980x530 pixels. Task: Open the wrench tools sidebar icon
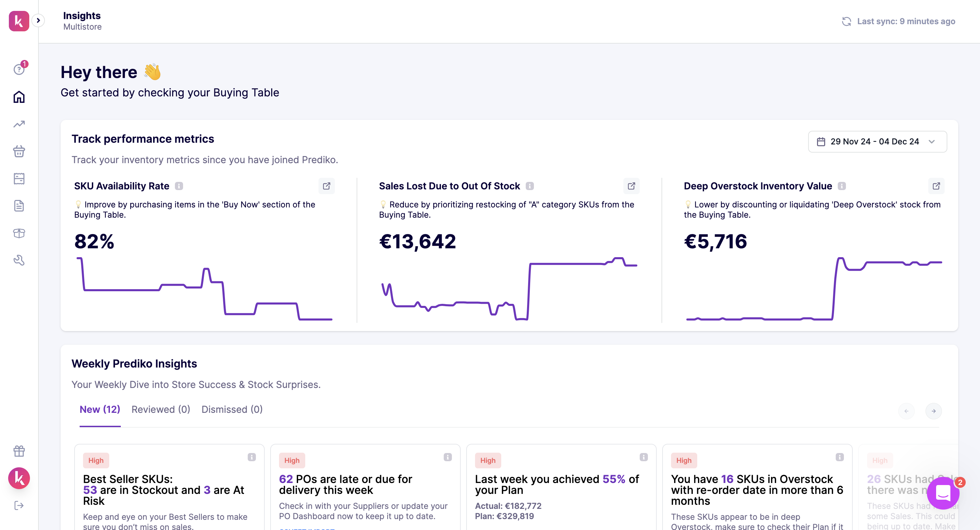coord(19,261)
